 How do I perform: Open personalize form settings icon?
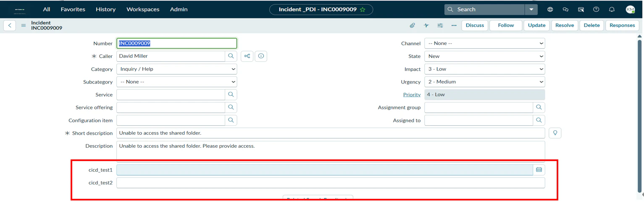coord(440,26)
